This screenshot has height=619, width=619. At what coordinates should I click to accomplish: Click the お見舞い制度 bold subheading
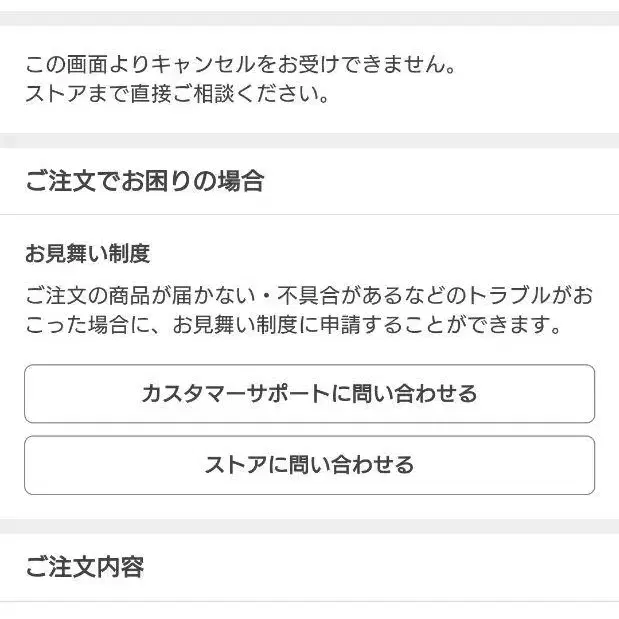pyautogui.click(x=88, y=253)
